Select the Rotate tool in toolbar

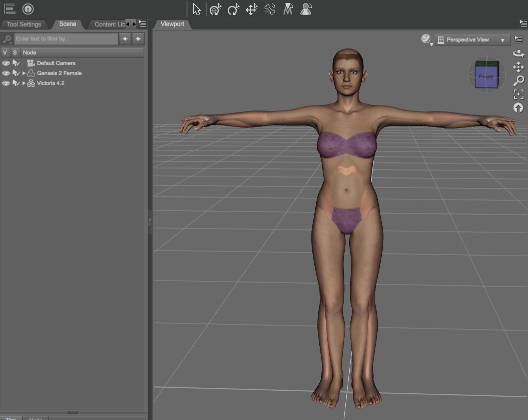pos(233,9)
